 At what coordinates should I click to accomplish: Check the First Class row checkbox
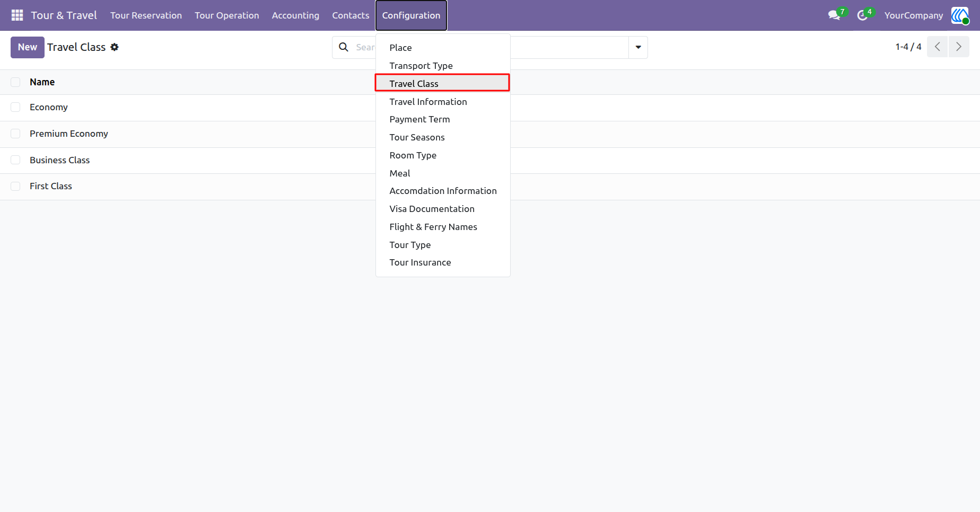pyautogui.click(x=15, y=186)
